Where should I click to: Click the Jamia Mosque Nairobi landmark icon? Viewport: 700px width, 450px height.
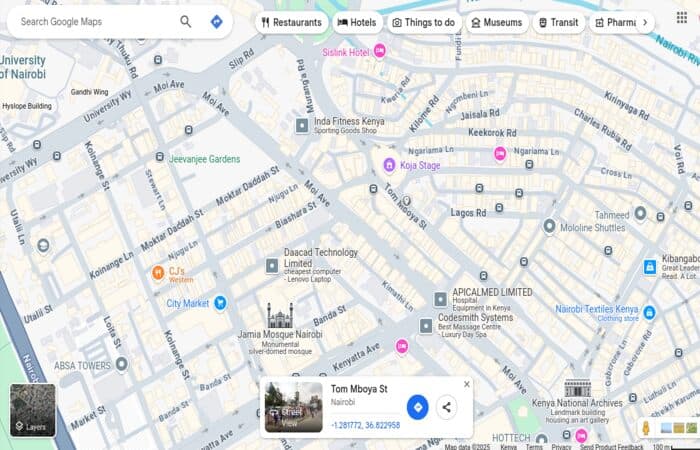(x=280, y=315)
